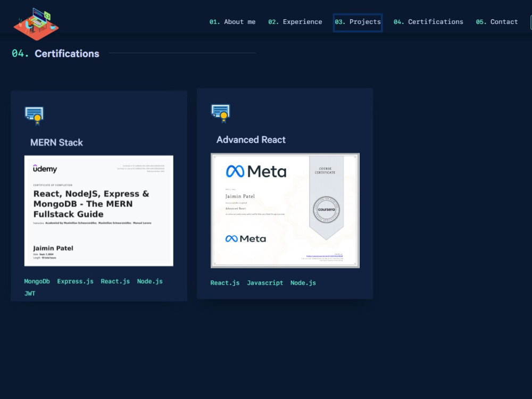This screenshot has height=399, width=532.
Task: Click the Javascript tag
Action: pos(265,282)
